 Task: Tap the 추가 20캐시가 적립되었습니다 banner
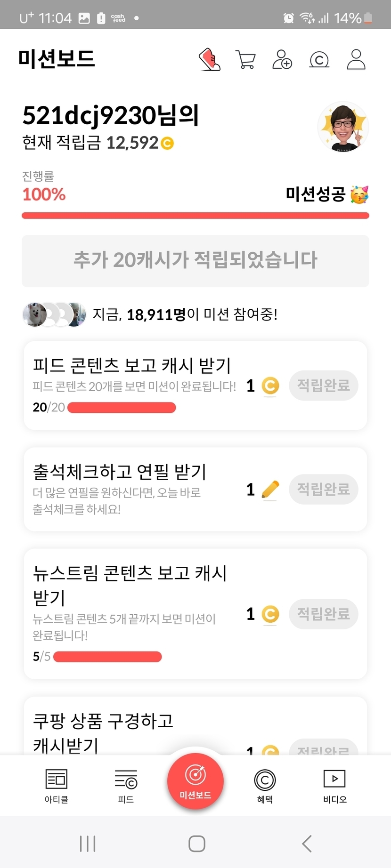[x=195, y=260]
